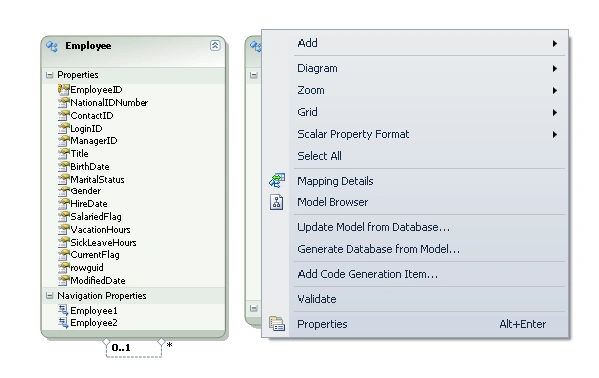Open the Add submenu

429,43
